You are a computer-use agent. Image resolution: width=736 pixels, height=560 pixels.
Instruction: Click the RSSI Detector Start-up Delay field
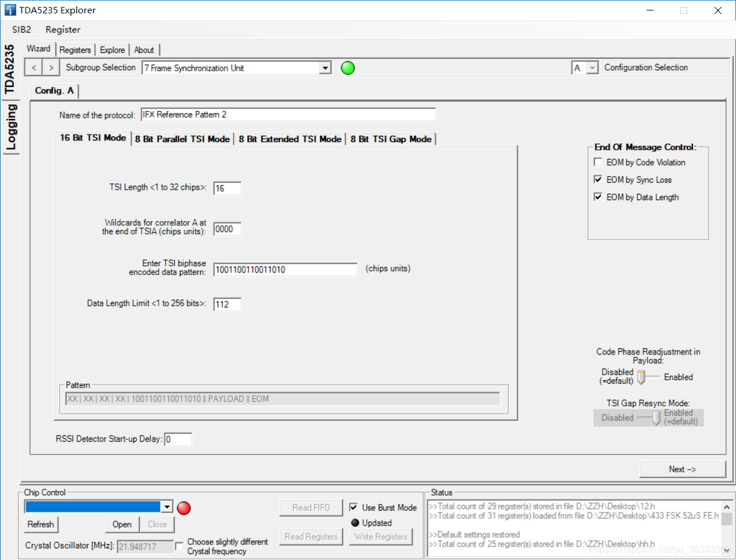tap(178, 439)
